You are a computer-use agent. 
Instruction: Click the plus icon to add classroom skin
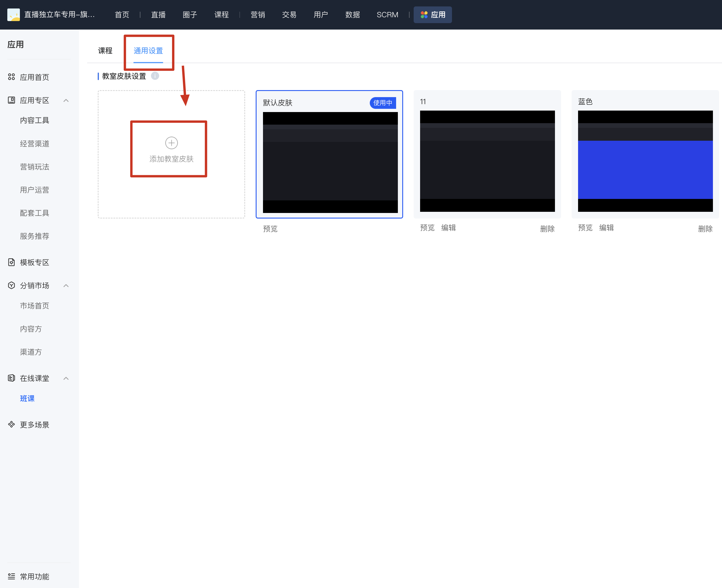[x=171, y=143]
